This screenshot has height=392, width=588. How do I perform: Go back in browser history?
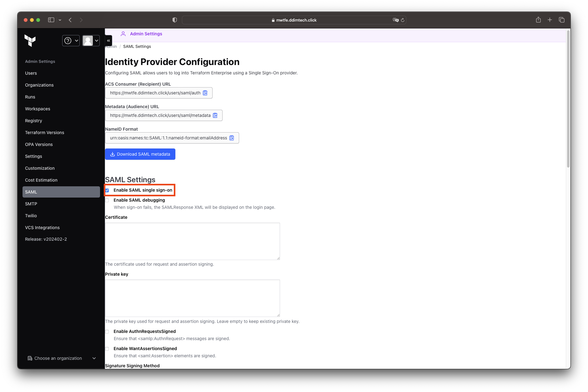[70, 20]
